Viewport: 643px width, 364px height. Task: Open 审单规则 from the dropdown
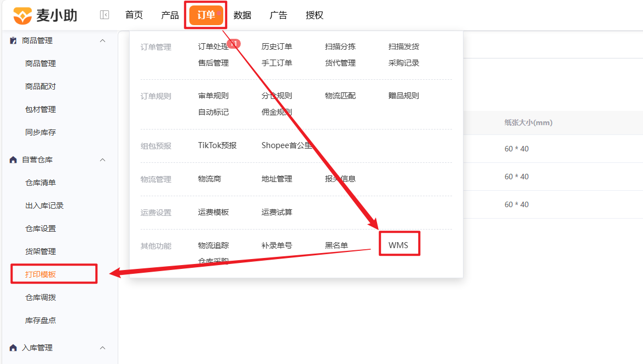point(213,96)
